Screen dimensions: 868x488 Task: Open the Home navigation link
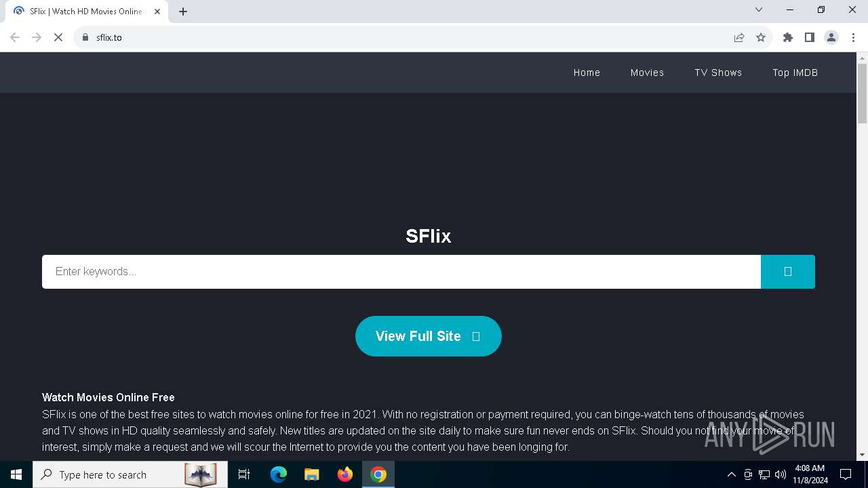[587, 73]
